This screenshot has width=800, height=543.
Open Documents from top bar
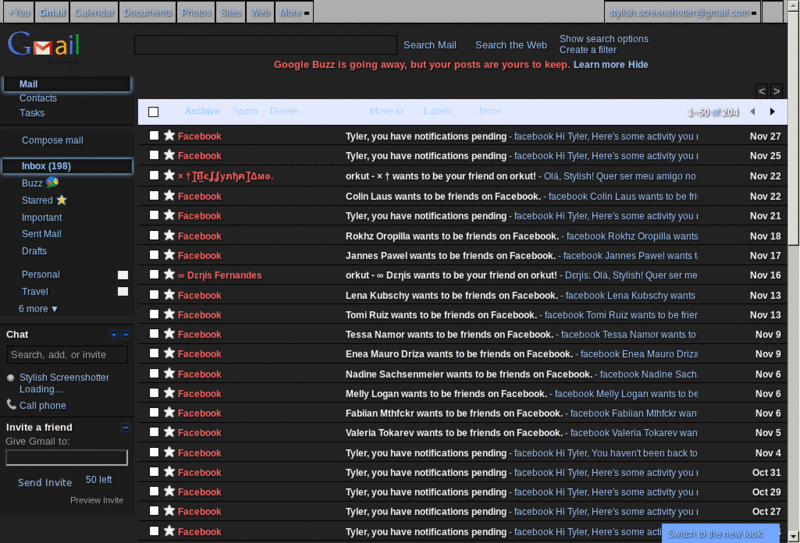[x=147, y=12]
